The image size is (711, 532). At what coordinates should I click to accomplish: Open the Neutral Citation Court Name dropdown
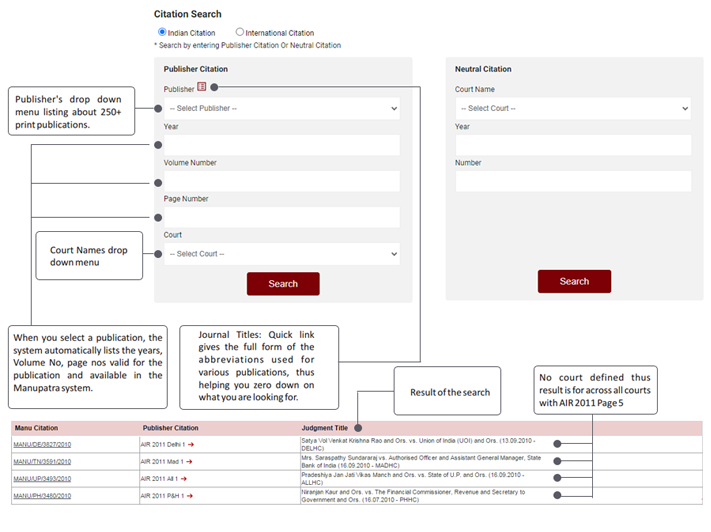[572, 108]
